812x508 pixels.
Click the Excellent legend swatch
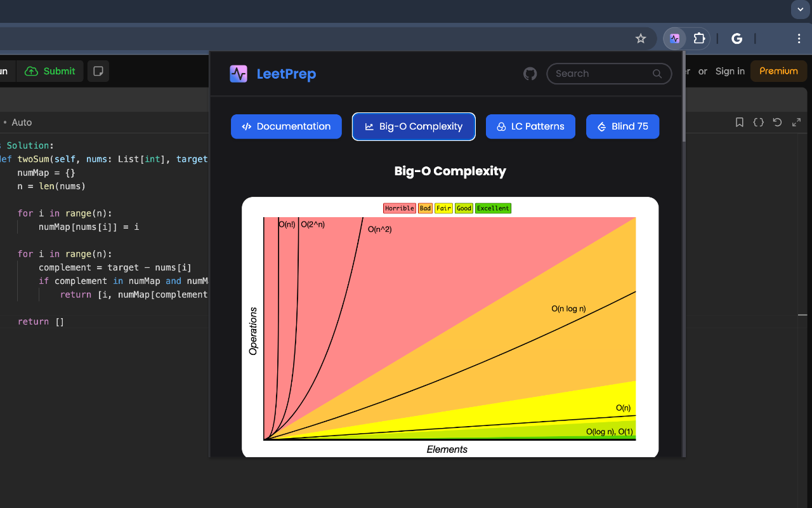(x=493, y=208)
